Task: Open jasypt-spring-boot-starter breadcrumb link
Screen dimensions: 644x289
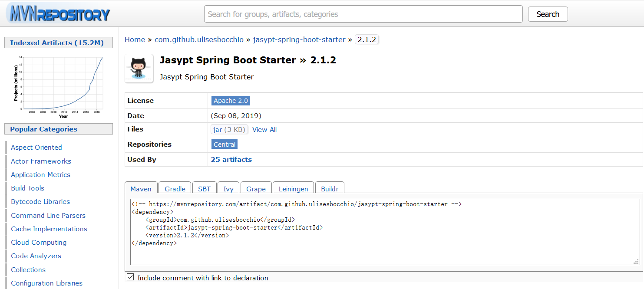Action: pos(299,39)
